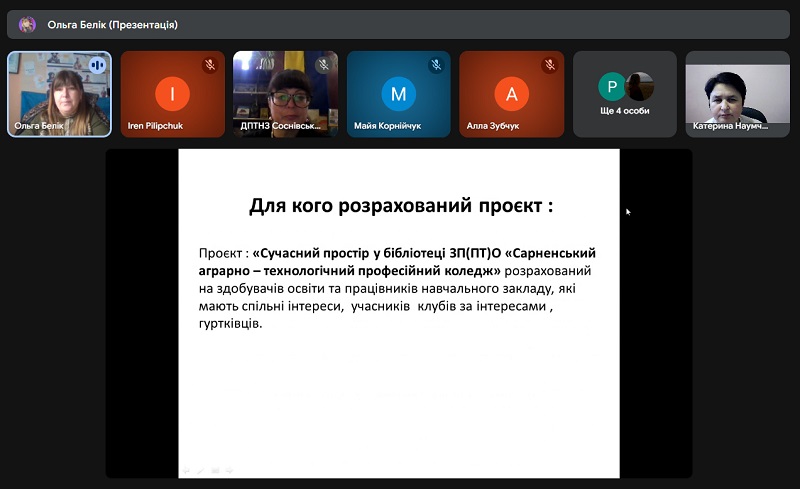Click the muted mic icon on the ДПТНЗ Соснівськ tile
This screenshot has height=489, width=800.
click(x=323, y=65)
